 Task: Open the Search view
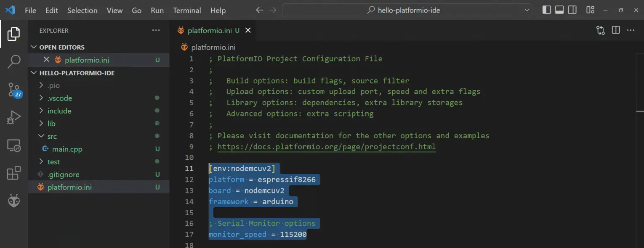coord(13,61)
